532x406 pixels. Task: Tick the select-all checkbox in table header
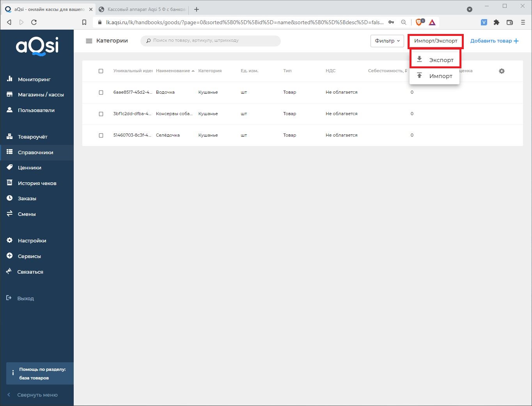tap(101, 71)
